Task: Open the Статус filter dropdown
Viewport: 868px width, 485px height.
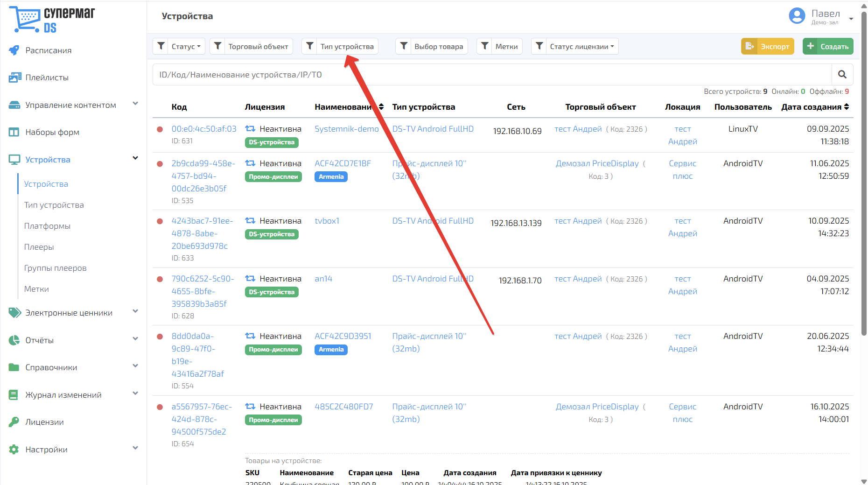Action: point(179,46)
